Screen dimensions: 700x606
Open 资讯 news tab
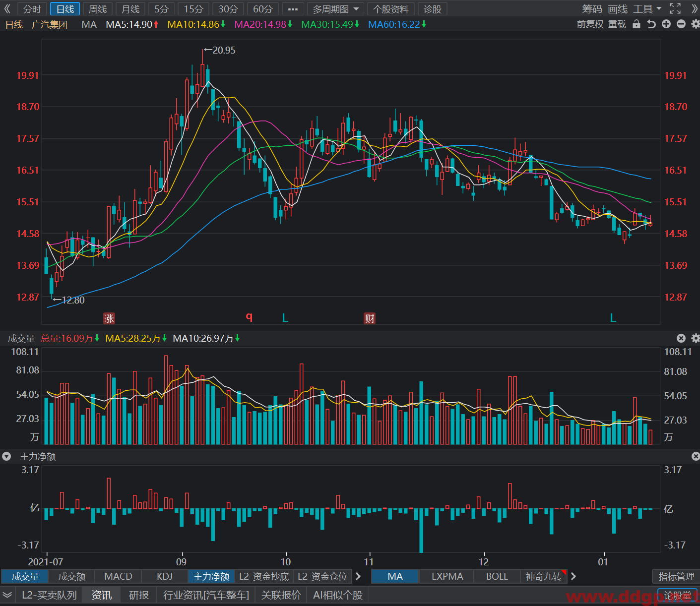[x=102, y=595]
